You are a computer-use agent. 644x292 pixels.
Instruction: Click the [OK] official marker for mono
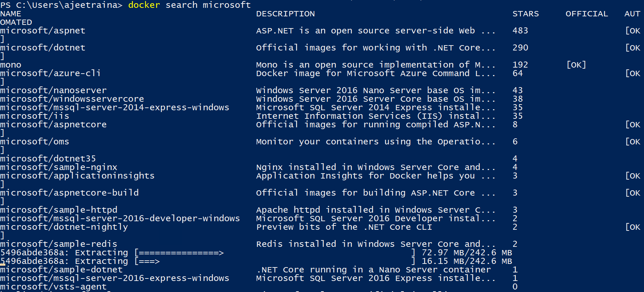click(x=576, y=65)
